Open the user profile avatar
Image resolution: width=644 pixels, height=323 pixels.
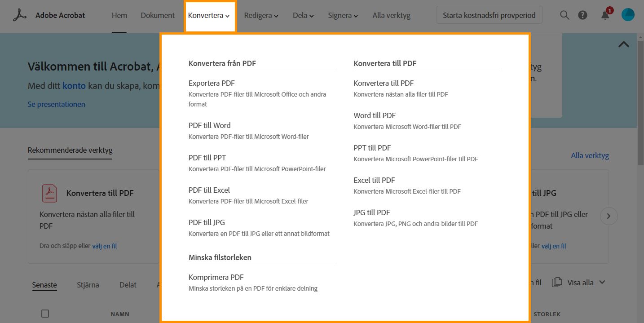[x=628, y=15]
